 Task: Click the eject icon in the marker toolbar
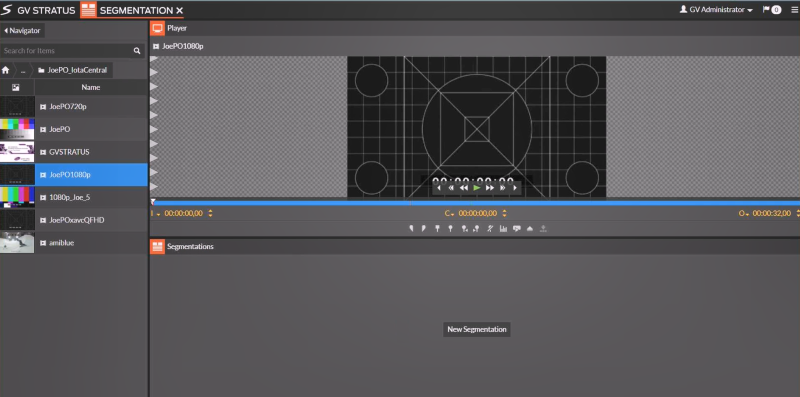click(x=530, y=229)
